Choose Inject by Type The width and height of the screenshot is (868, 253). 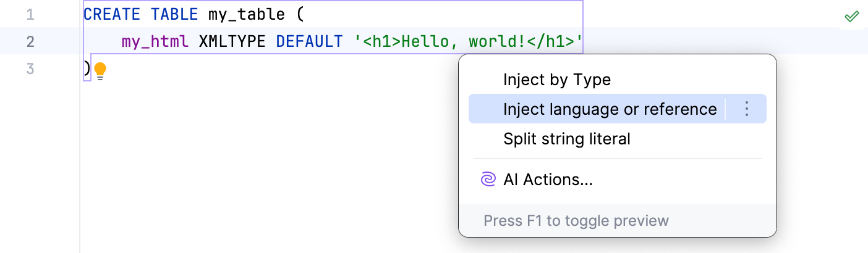click(556, 80)
